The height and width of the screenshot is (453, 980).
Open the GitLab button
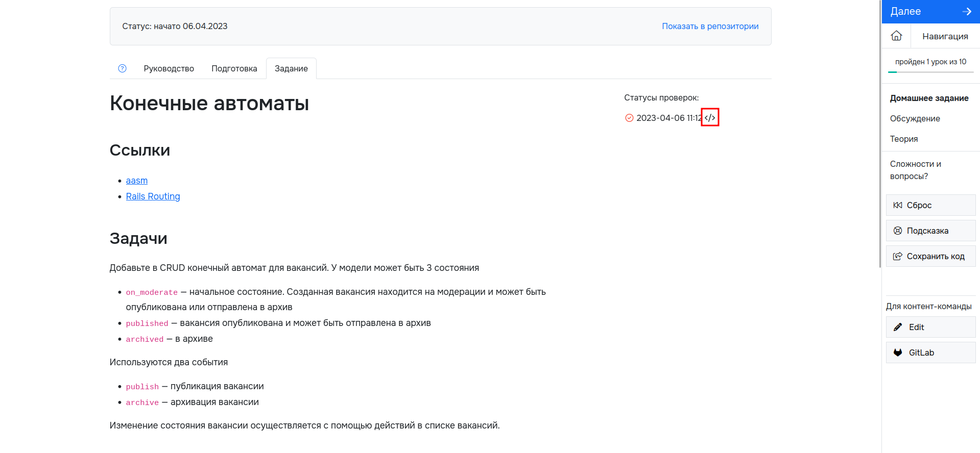click(930, 353)
